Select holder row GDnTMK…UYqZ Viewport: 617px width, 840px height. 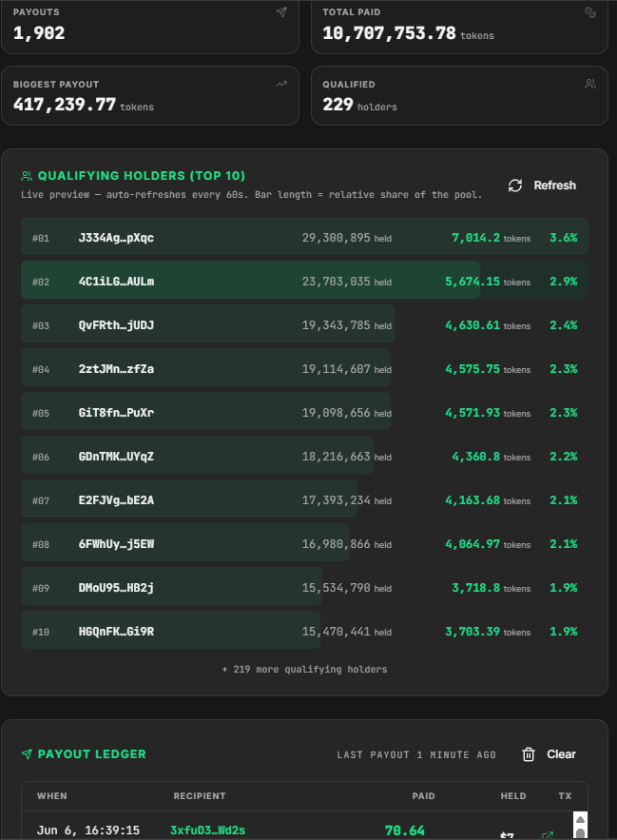(x=305, y=456)
